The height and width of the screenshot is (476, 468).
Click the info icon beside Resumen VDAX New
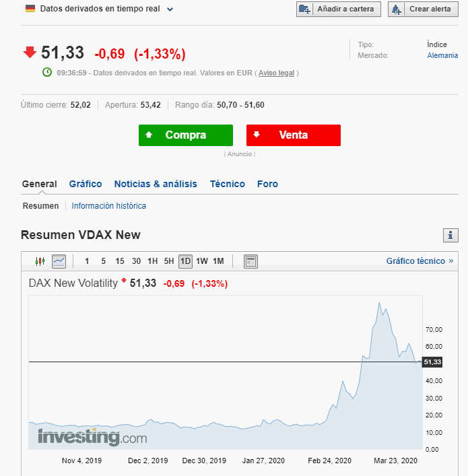(450, 235)
